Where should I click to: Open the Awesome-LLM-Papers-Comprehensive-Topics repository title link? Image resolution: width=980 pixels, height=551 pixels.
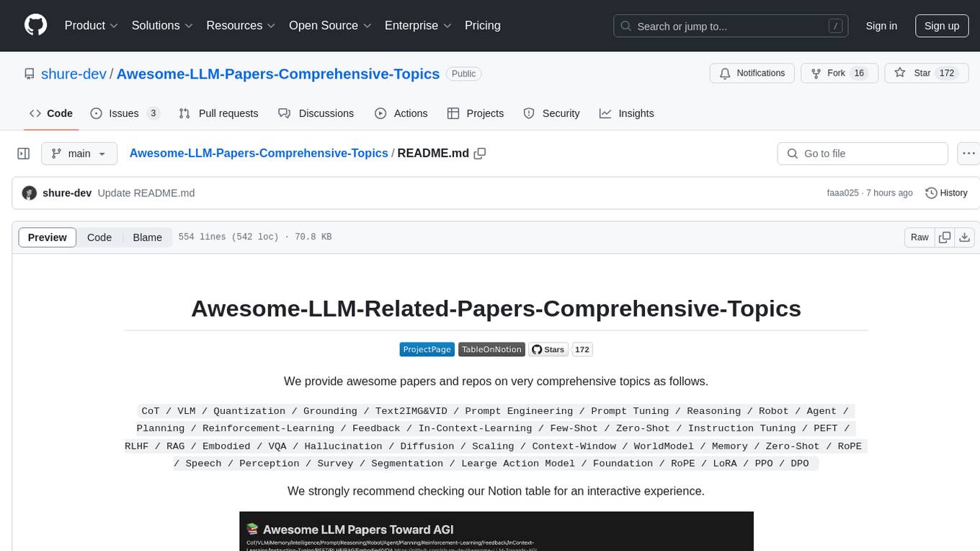(278, 74)
